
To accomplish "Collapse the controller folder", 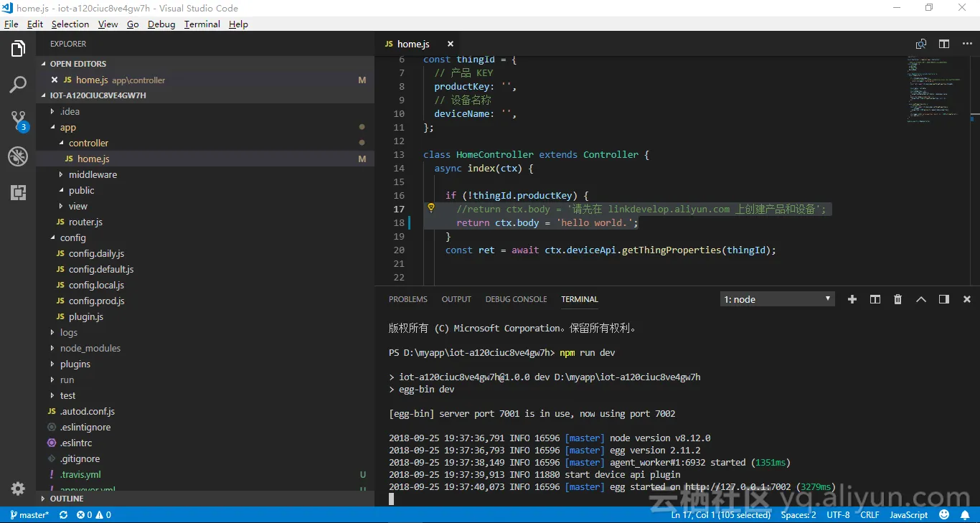I will pos(205,143).
